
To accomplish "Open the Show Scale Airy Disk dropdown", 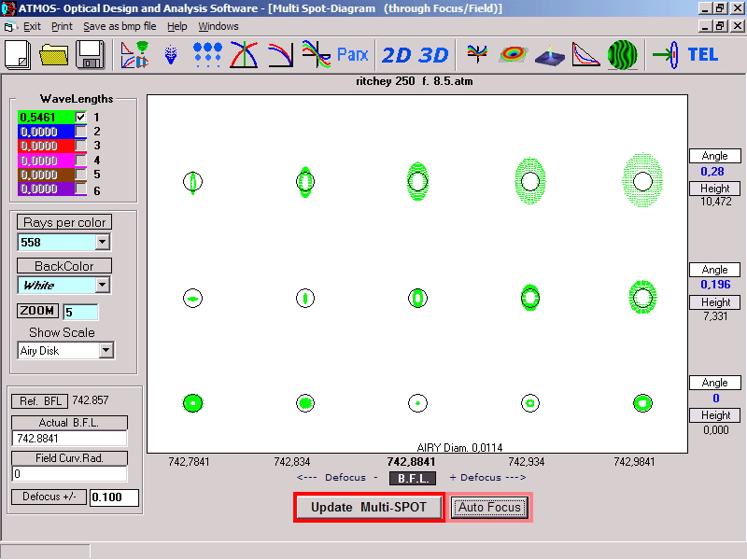I will (106, 351).
